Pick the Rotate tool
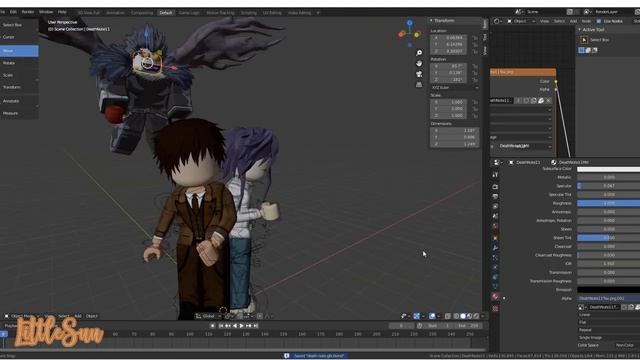Image resolution: width=640 pixels, height=360 pixels. [x=19, y=63]
